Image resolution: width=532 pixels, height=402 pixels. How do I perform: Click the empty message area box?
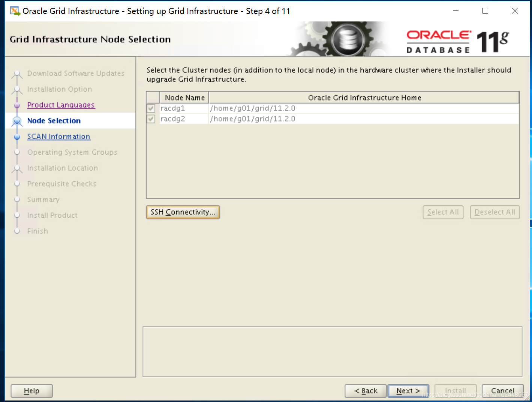pos(333,351)
